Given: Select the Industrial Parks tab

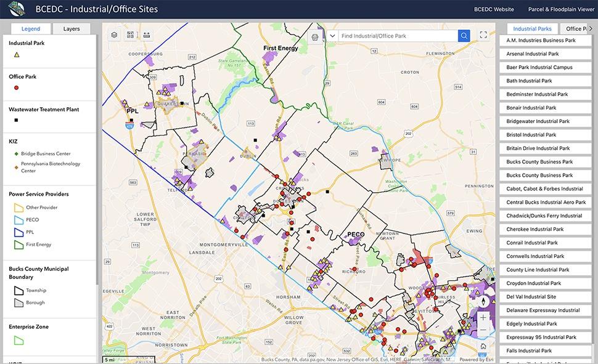Looking at the screenshot, I should point(532,29).
